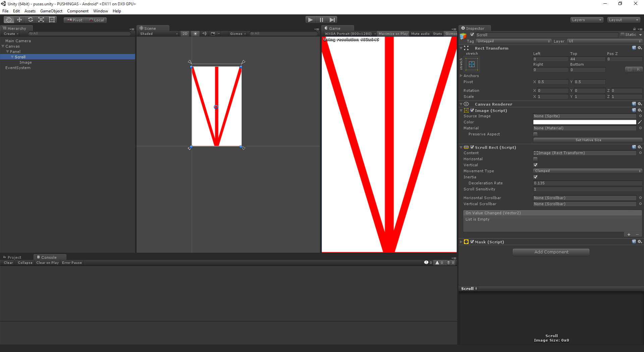The height and width of the screenshot is (352, 644).
Task: Open Image (Script) help icon
Action: click(634, 110)
